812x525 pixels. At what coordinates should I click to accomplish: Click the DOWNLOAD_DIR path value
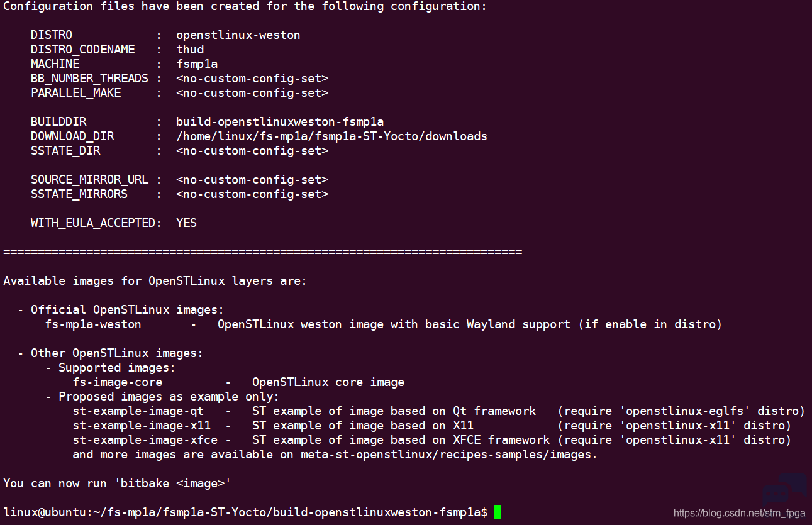pos(331,136)
